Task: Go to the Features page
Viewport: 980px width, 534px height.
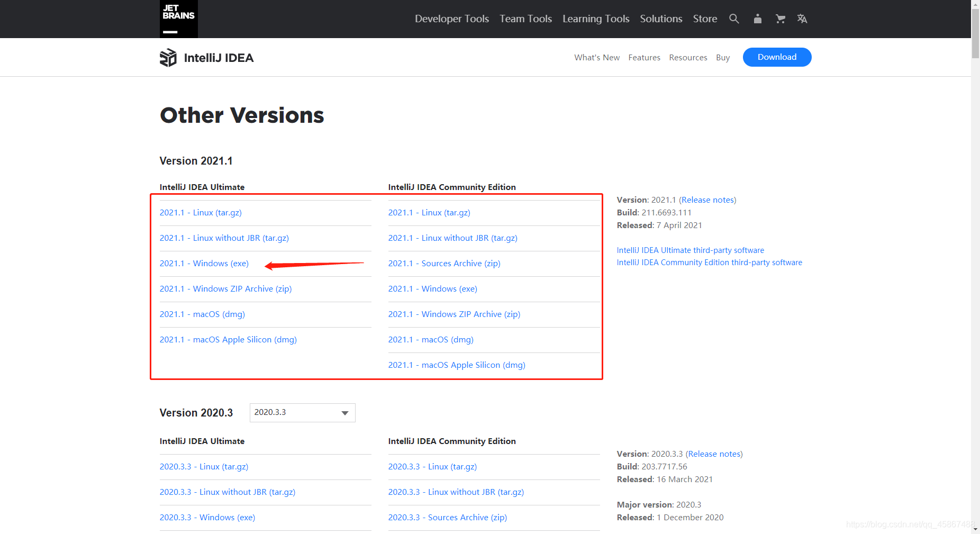Action: coord(644,57)
